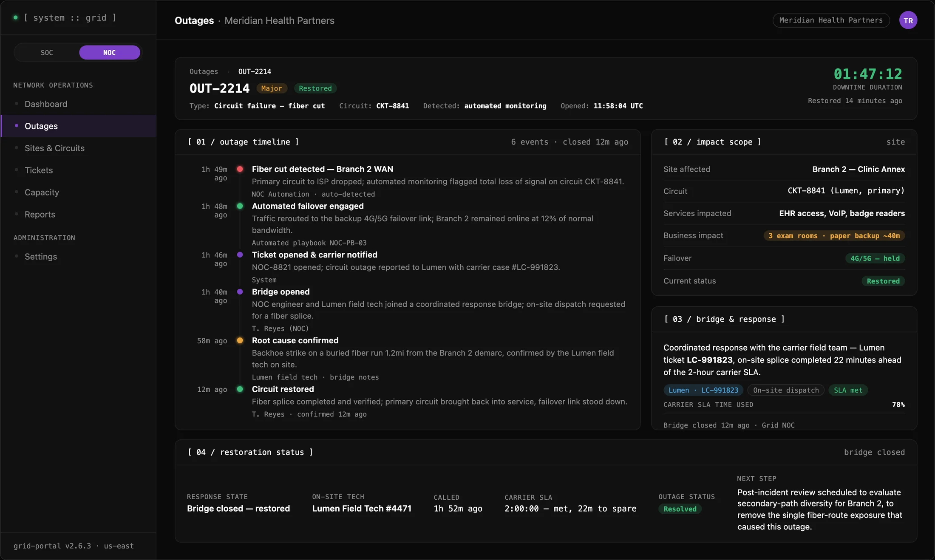935x560 pixels.
Task: Click the Resolved outage status badge
Action: [x=680, y=509]
